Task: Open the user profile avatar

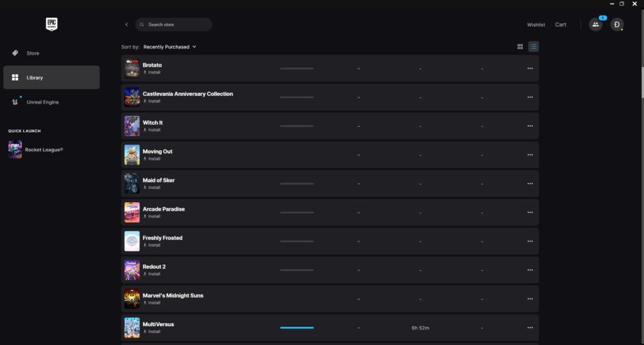Action: tap(617, 24)
